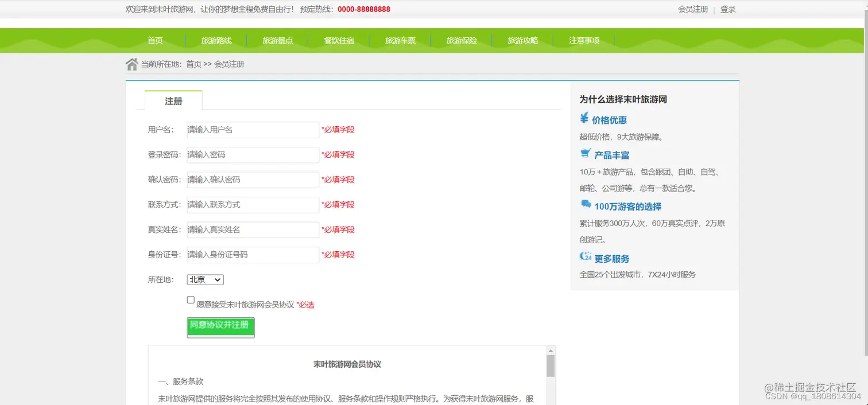This screenshot has height=405, width=868.
Task: Click the yen icon beside 价格优惠
Action: click(x=584, y=119)
